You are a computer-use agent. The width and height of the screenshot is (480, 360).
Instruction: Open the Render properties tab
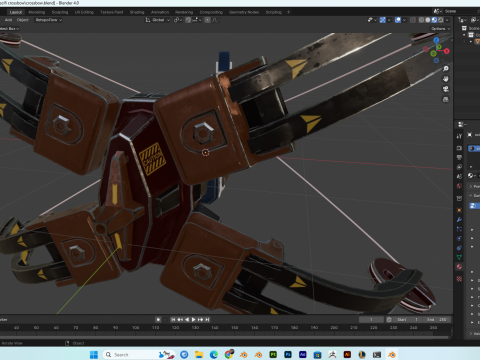tap(459, 148)
